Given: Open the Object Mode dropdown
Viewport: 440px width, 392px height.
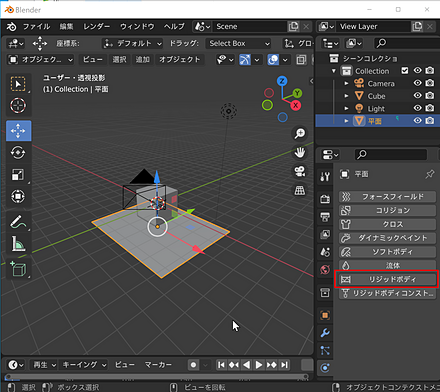Looking at the screenshot, I should point(40,60).
